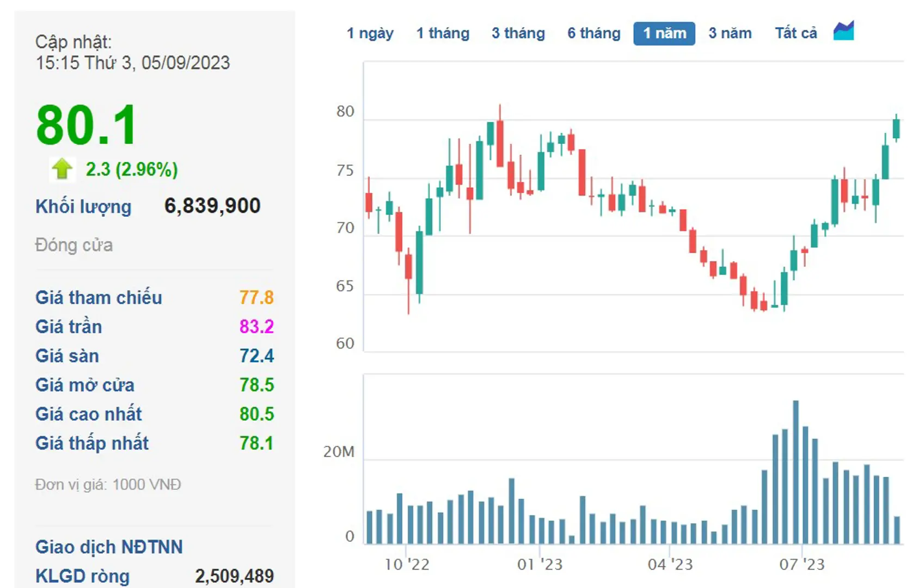Image resolution: width=912 pixels, height=588 pixels.
Task: Choose the 3 tháng time range
Action: coord(518,33)
